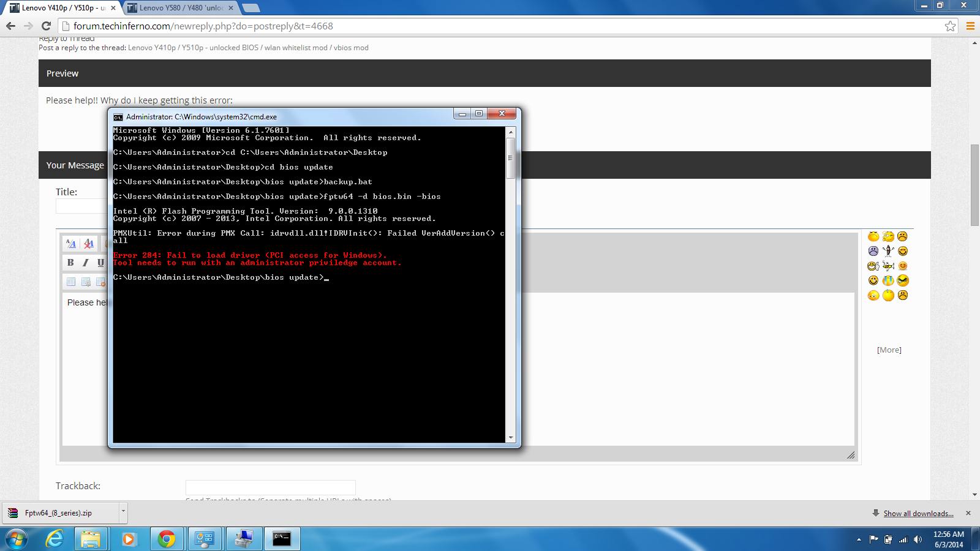
Task: Click inside the message text area
Action: coord(458,369)
